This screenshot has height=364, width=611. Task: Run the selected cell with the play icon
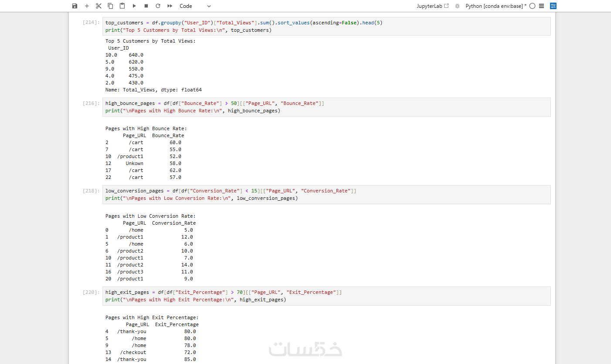pyautogui.click(x=134, y=6)
